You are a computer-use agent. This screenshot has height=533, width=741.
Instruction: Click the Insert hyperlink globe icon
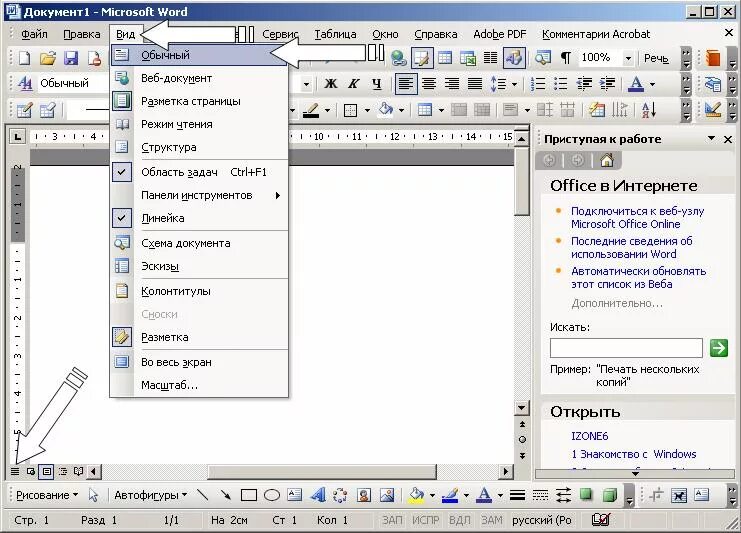pos(399,58)
